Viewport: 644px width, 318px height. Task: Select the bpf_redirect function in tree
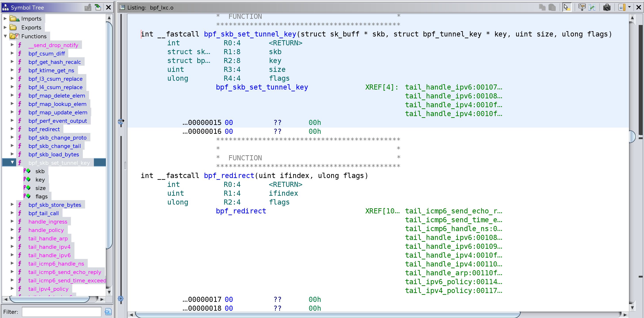tap(44, 129)
